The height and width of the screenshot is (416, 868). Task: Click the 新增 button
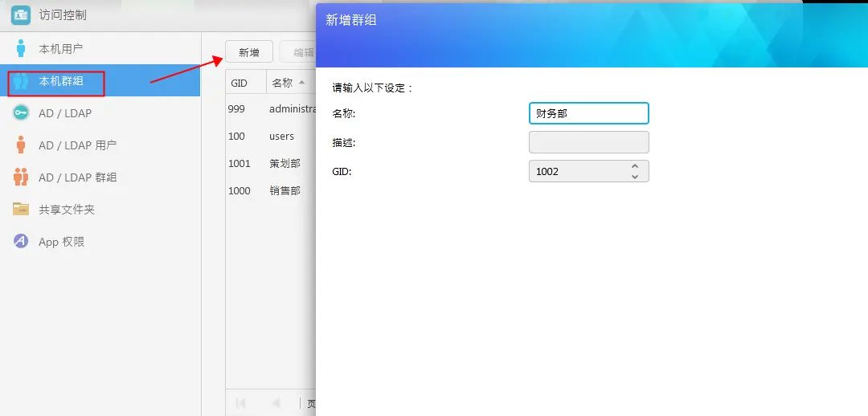click(x=249, y=52)
